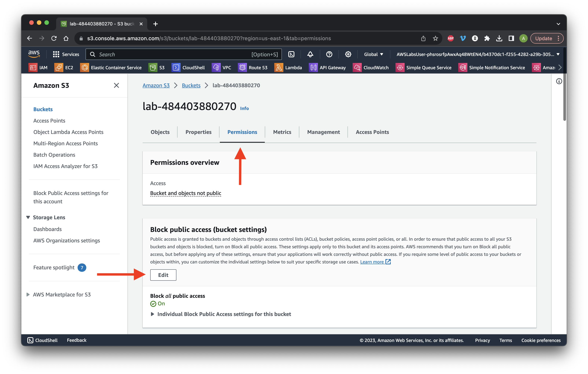
Task: Follow the Amazon S3 breadcrumb link
Action: (156, 85)
